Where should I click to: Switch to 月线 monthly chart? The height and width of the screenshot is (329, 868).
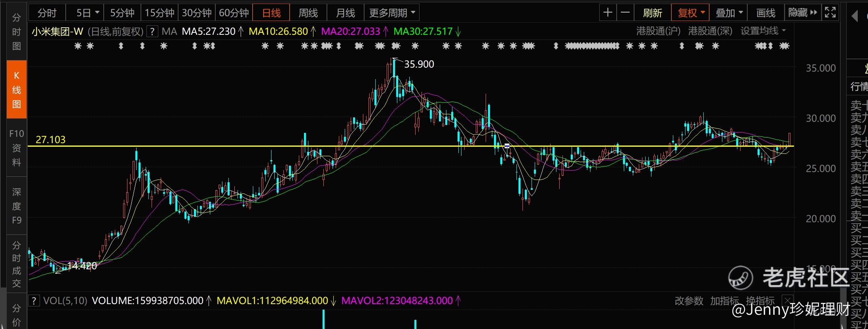tap(346, 13)
